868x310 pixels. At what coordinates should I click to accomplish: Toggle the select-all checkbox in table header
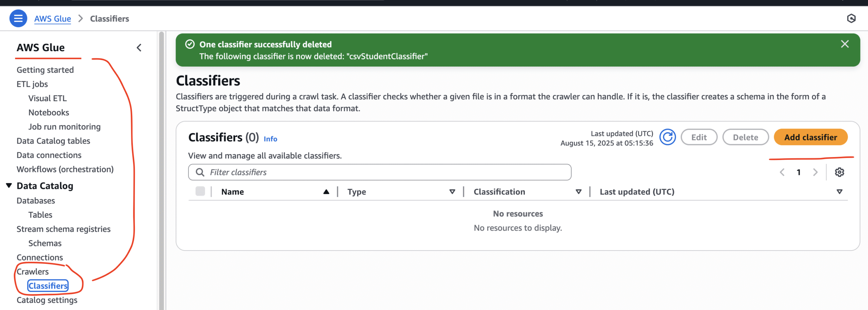pyautogui.click(x=200, y=191)
